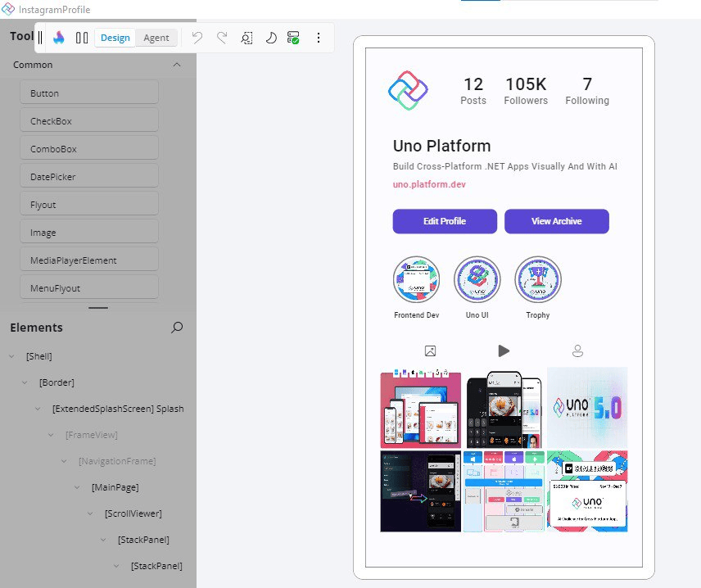
Task: Click the View Archive button
Action: click(x=557, y=222)
